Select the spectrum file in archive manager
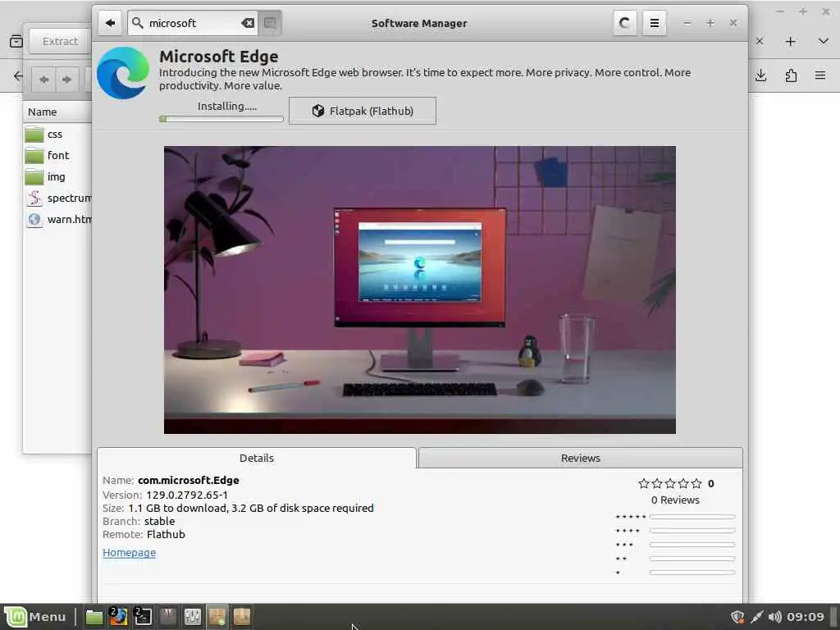This screenshot has width=840, height=630. click(57, 199)
